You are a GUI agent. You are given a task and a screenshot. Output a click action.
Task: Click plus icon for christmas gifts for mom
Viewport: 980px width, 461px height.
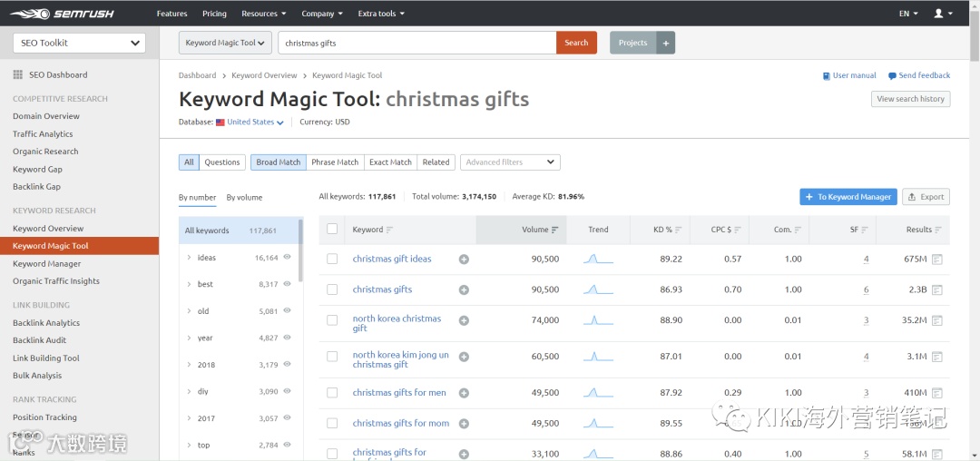pos(464,424)
